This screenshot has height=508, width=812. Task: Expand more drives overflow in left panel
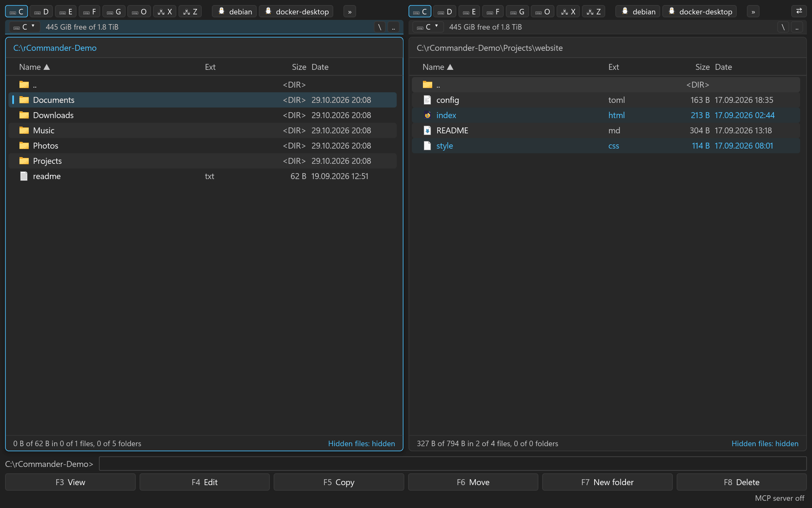[350, 11]
